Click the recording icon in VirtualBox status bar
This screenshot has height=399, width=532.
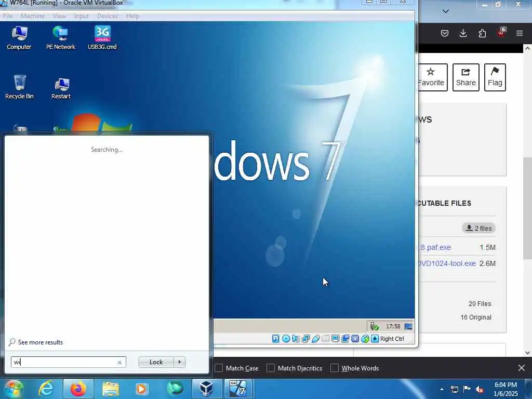(345, 339)
